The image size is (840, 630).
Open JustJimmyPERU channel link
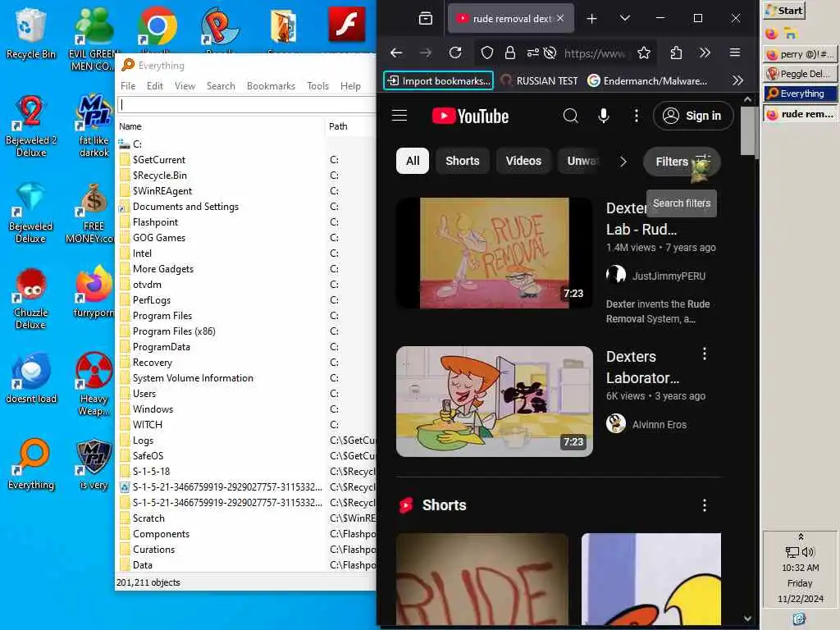point(669,276)
